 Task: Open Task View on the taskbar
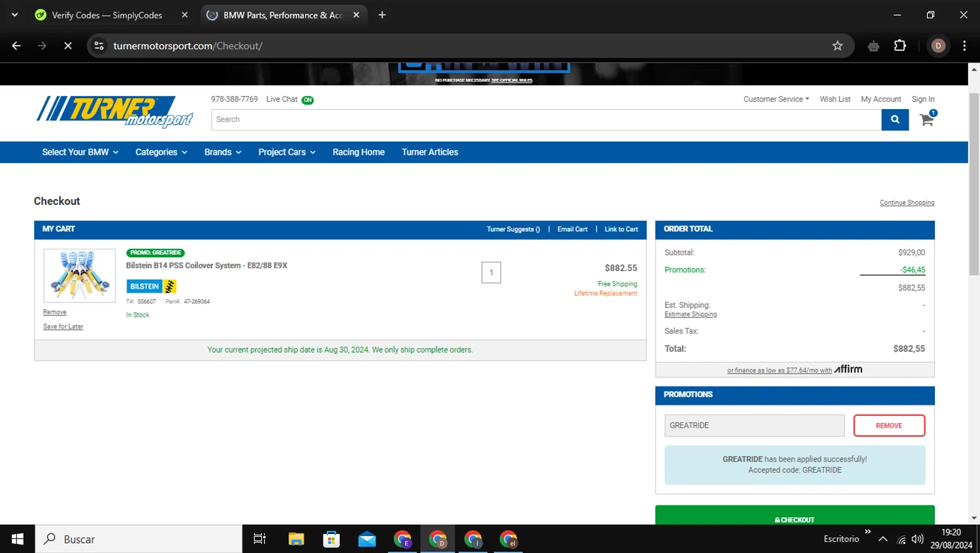(259, 539)
